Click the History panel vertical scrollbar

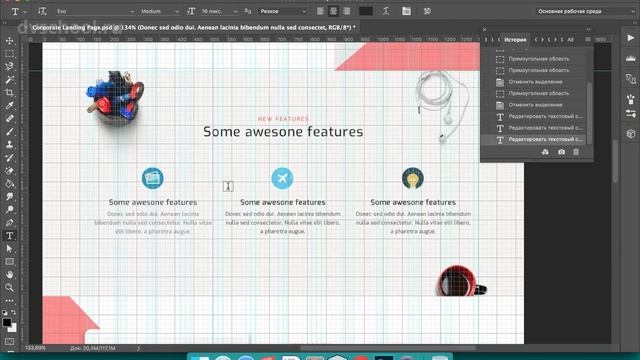(x=589, y=113)
